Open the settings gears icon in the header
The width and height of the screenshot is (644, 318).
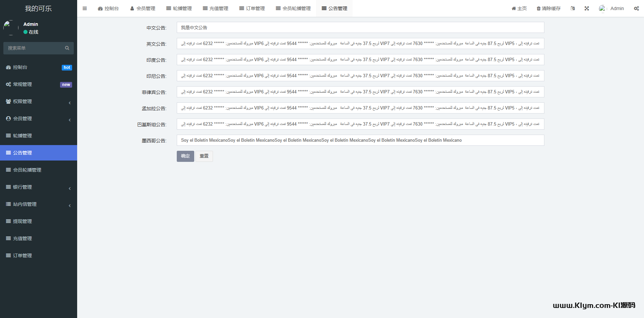point(636,8)
